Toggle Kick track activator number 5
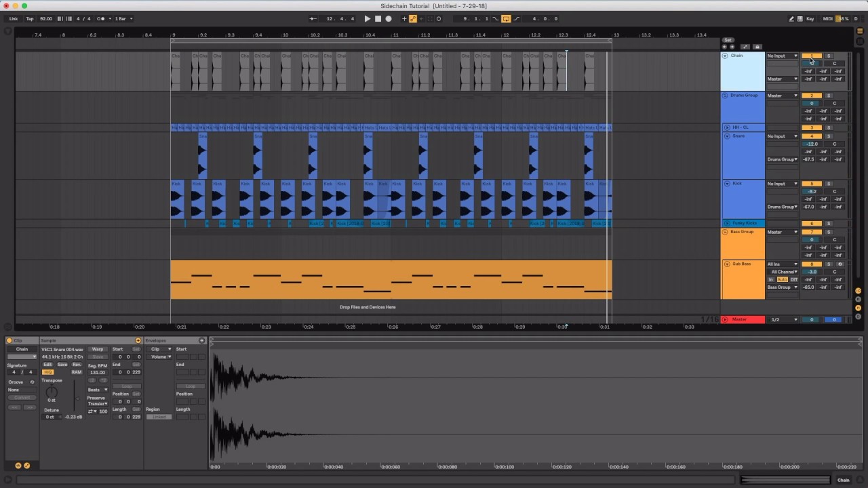Image resolution: width=868 pixels, height=488 pixels. [x=812, y=184]
